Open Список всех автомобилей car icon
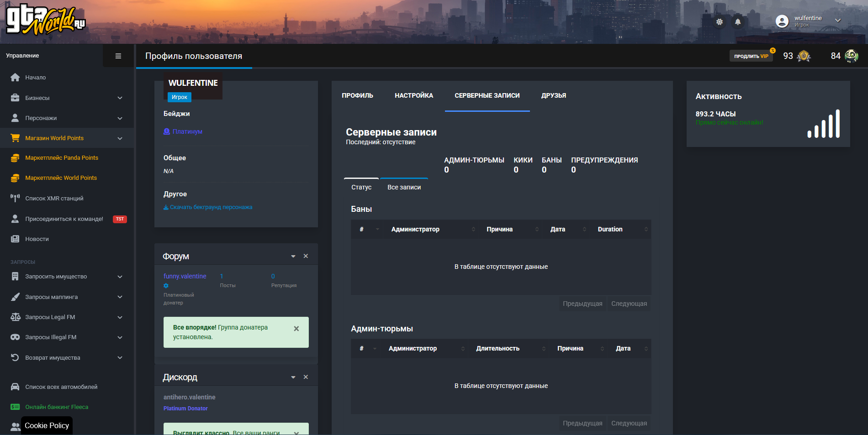The width and height of the screenshot is (868, 435). (x=15, y=387)
